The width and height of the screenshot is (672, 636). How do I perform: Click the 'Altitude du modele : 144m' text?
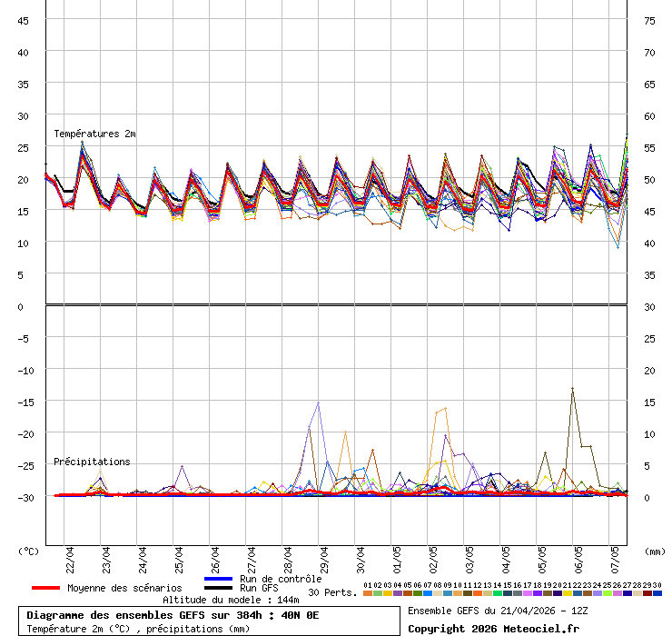231,600
